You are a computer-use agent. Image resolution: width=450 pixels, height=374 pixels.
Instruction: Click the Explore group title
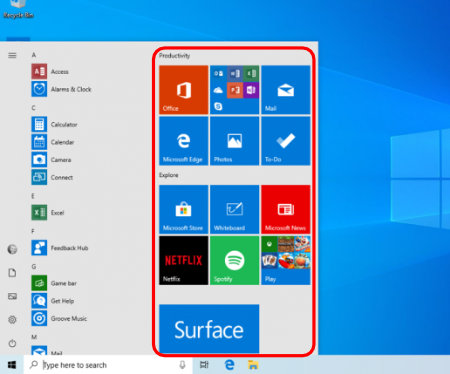coord(169,175)
